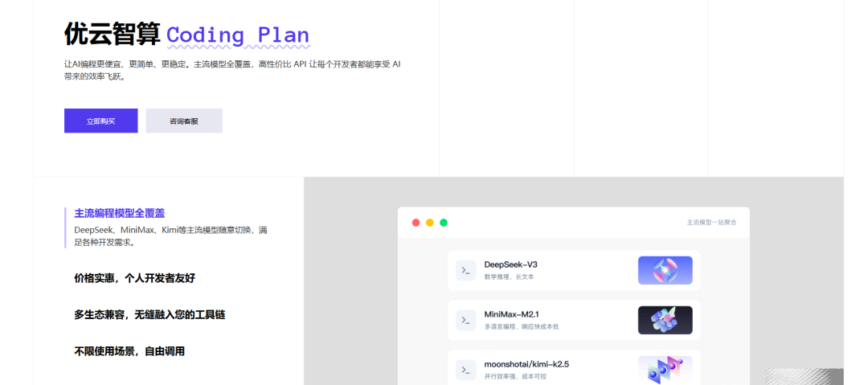
Task: Open the MiniMax-M2.1 dark artwork thumbnail
Action: click(665, 320)
